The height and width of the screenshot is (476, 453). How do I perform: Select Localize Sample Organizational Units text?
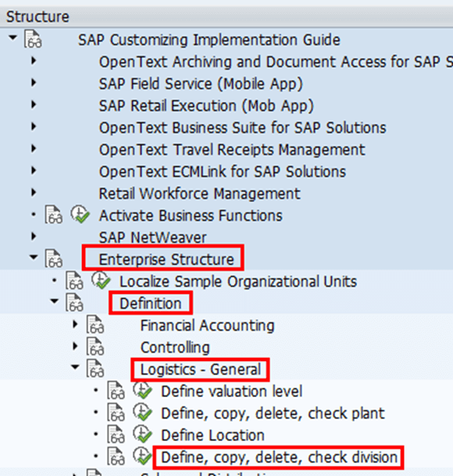coord(238,281)
